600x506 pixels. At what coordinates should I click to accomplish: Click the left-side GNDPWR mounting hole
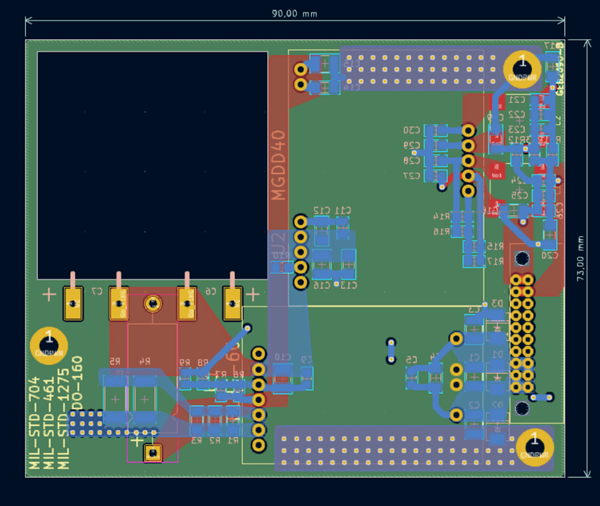click(48, 344)
